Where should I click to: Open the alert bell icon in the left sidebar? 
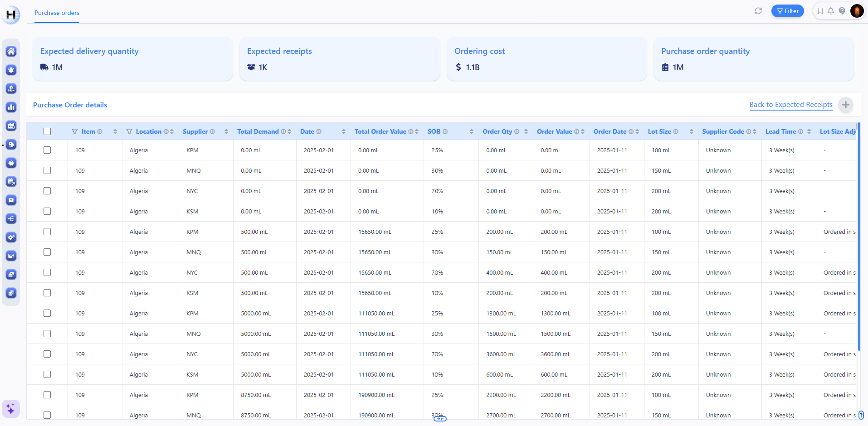tap(11, 70)
